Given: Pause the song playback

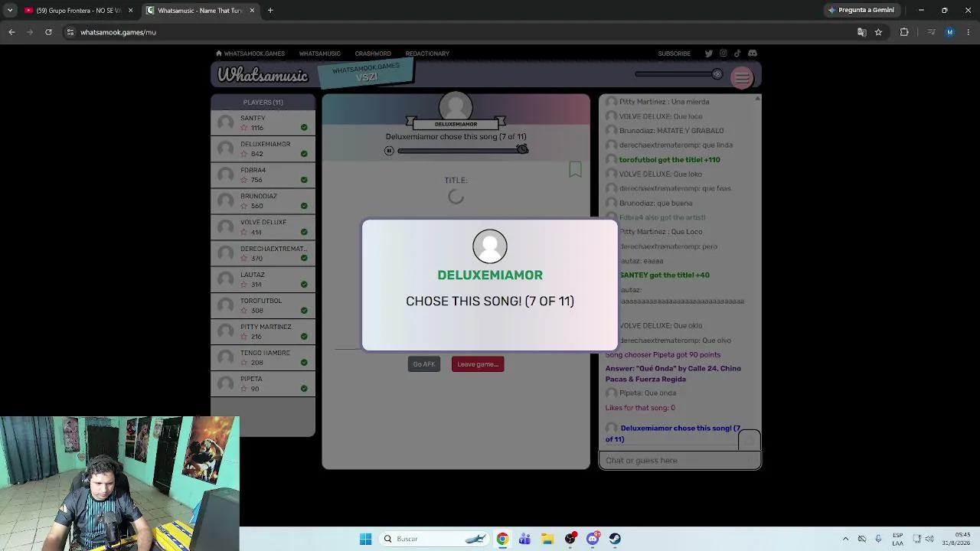Looking at the screenshot, I should (389, 151).
